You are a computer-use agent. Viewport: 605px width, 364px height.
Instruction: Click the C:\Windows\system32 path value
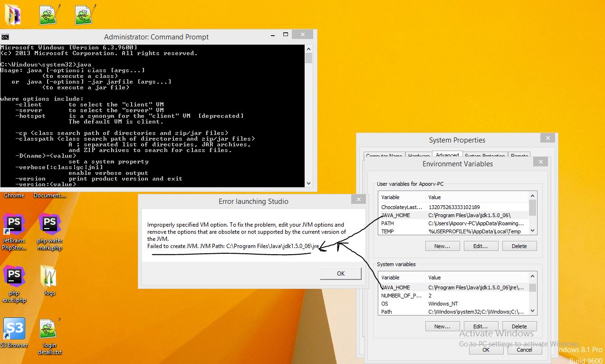[x=476, y=312]
